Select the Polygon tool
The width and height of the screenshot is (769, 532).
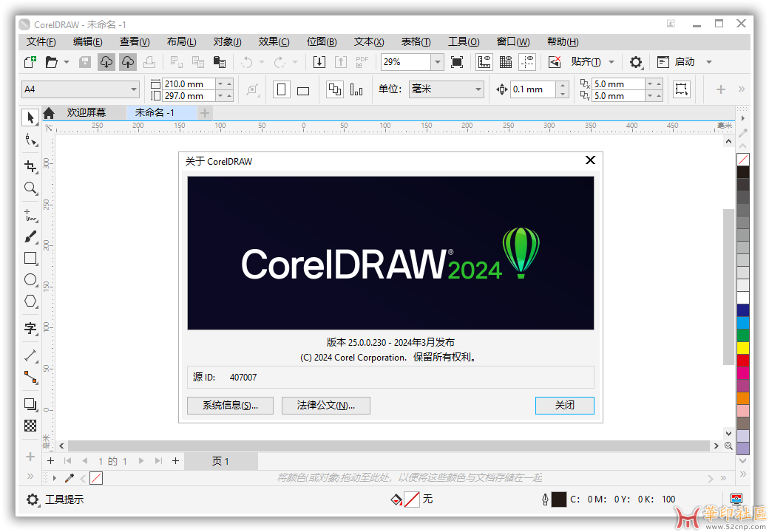30,301
